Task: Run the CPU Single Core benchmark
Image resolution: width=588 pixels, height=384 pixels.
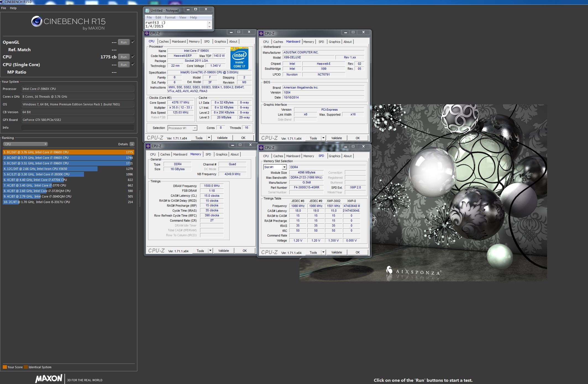Action: [x=124, y=64]
